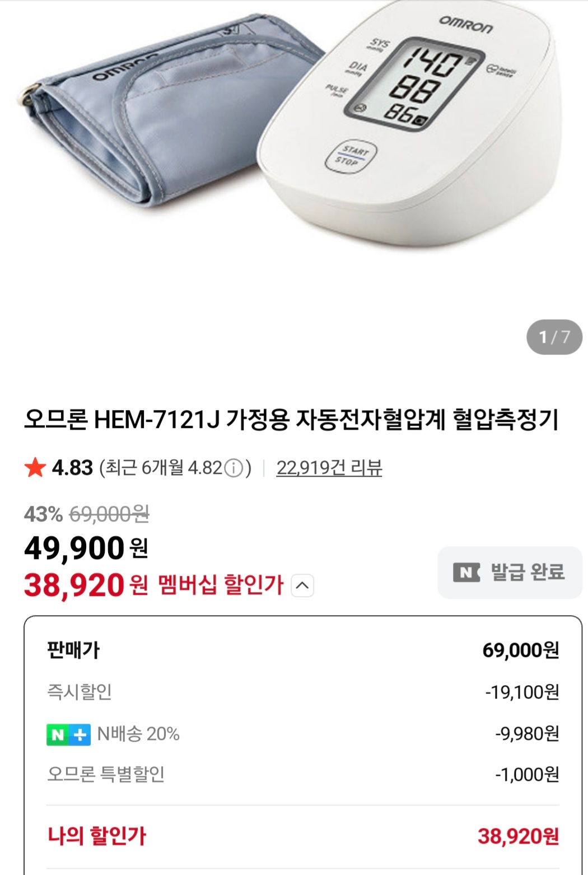Screen dimensions: 588x875
Task: Tap the 43% discount rate
Action: [43, 514]
